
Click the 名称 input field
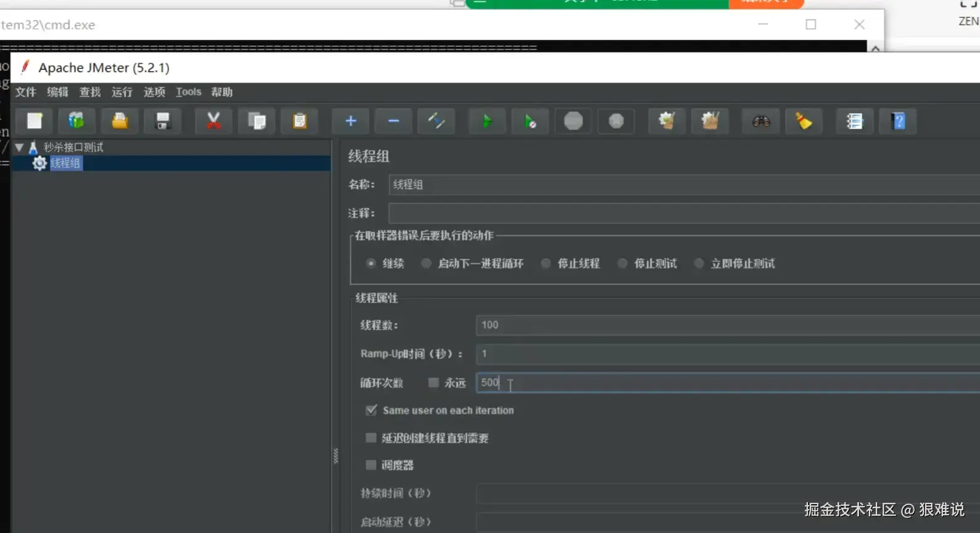point(684,184)
